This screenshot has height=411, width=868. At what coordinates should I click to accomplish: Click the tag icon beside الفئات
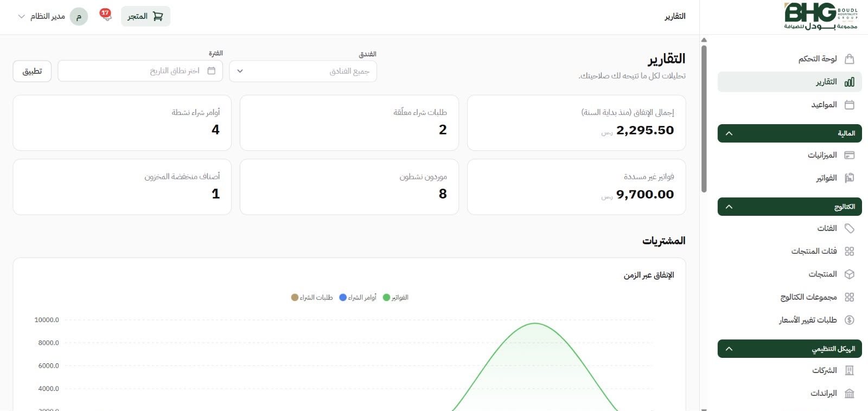(x=850, y=228)
